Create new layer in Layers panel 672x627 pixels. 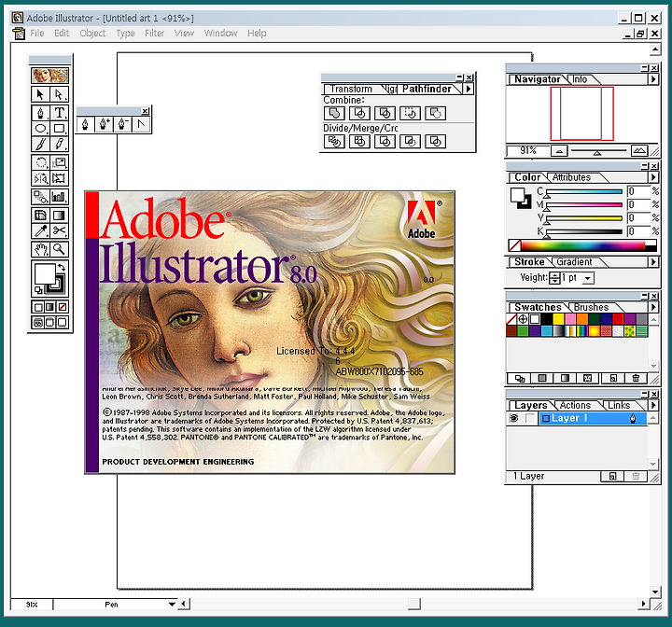[x=613, y=476]
